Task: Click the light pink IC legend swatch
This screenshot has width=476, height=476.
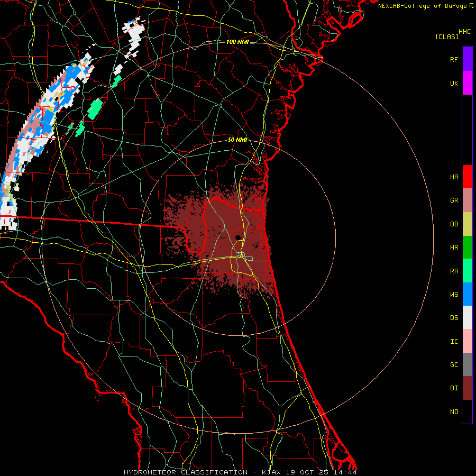Action: 467,341
